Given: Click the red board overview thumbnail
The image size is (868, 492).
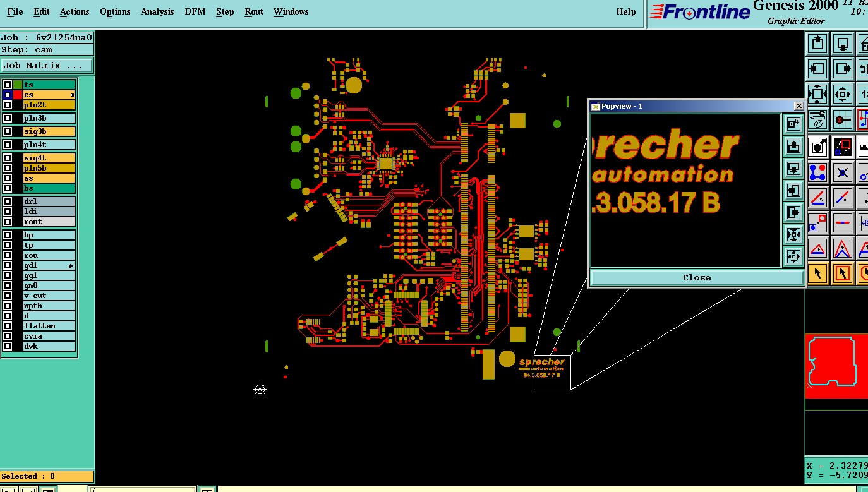Looking at the screenshot, I should tap(836, 366).
